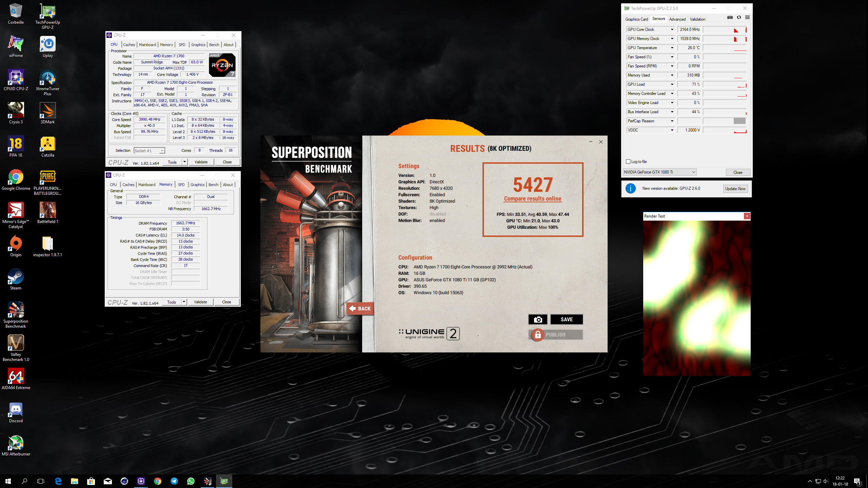Expand GPU Load sensor dropdown

pyautogui.click(x=672, y=84)
